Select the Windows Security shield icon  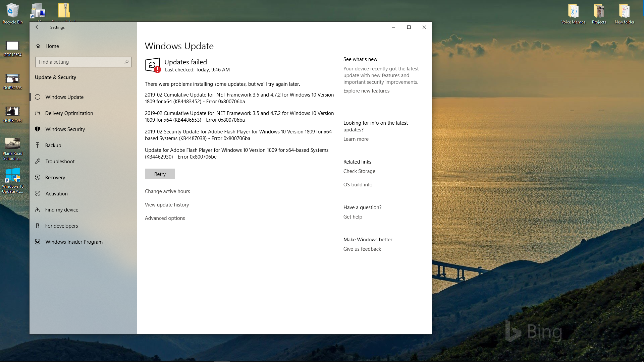(38, 129)
